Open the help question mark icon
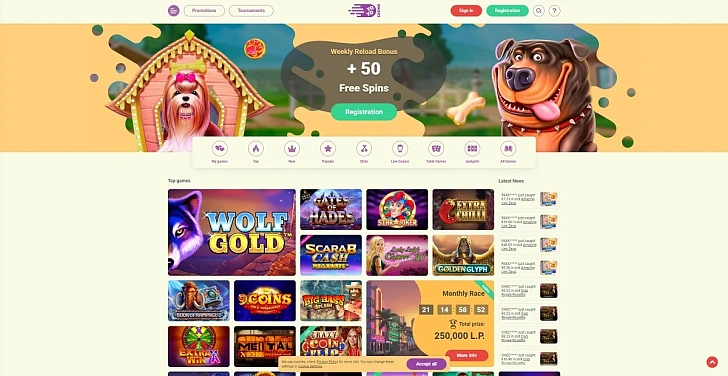Image resolution: width=728 pixels, height=376 pixels. point(554,11)
